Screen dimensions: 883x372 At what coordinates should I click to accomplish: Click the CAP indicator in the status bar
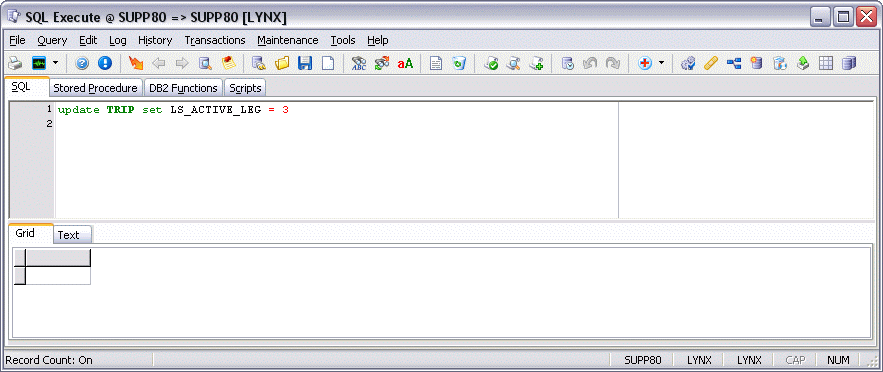tap(795, 360)
